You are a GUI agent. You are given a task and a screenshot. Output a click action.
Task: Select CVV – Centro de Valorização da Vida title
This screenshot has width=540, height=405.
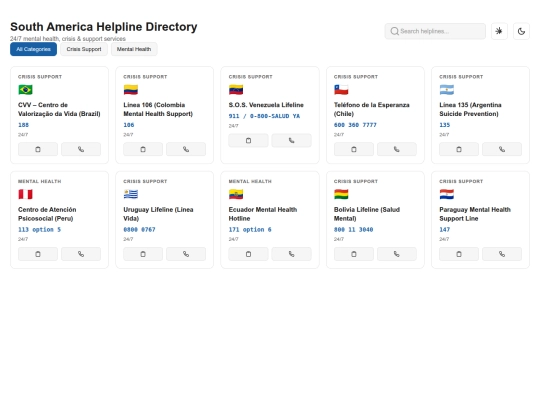(x=59, y=109)
